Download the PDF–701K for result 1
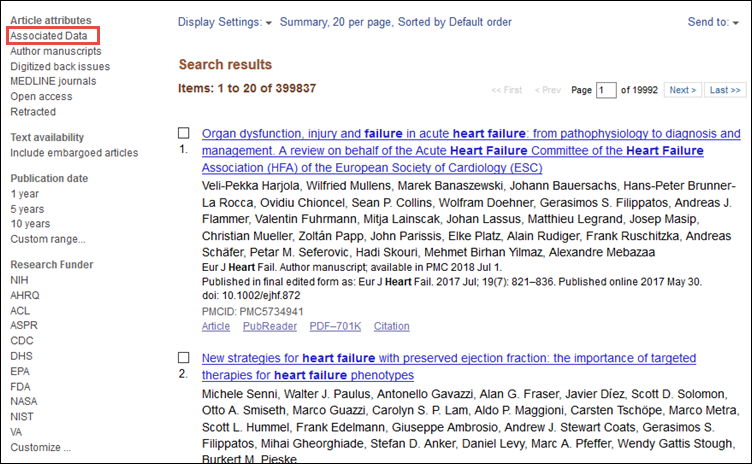Image resolution: width=752 pixels, height=464 pixels. point(335,326)
